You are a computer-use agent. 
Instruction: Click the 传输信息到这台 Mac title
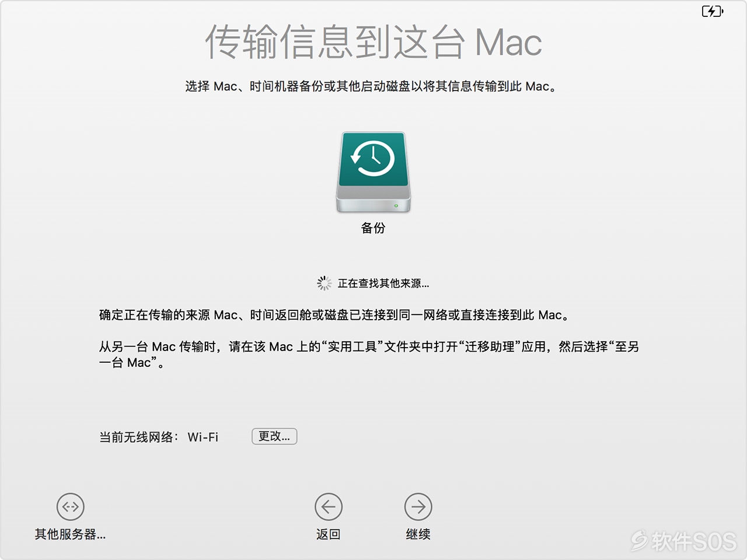[x=373, y=42]
